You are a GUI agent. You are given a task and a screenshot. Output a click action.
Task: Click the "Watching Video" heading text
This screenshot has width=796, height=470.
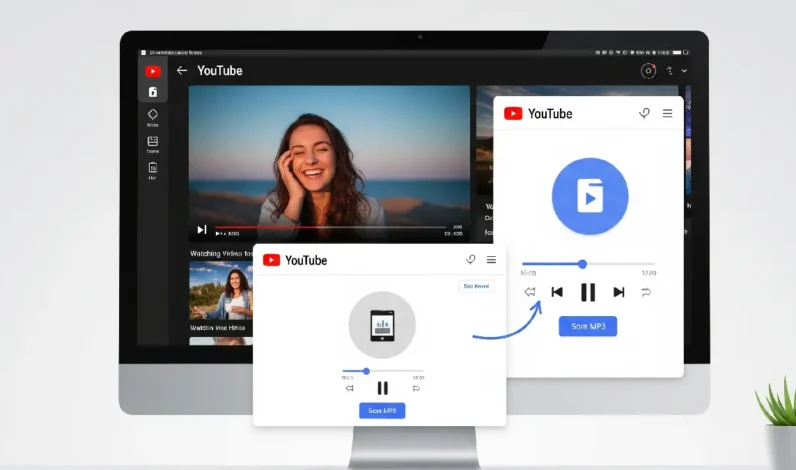tap(221, 253)
